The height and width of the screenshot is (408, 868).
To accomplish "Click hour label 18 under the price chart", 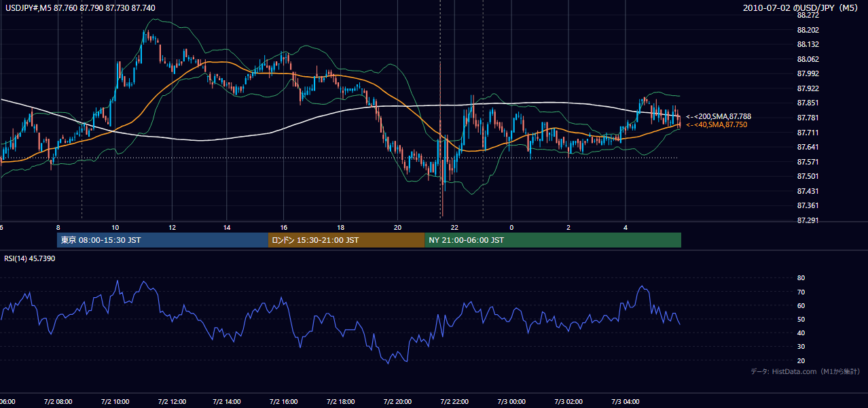I will click(341, 227).
